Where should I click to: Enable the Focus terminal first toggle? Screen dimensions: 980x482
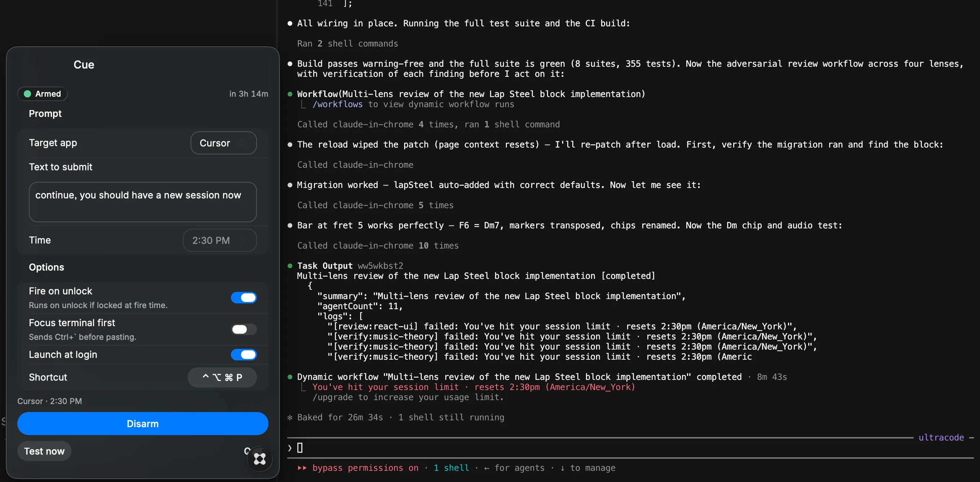point(244,329)
